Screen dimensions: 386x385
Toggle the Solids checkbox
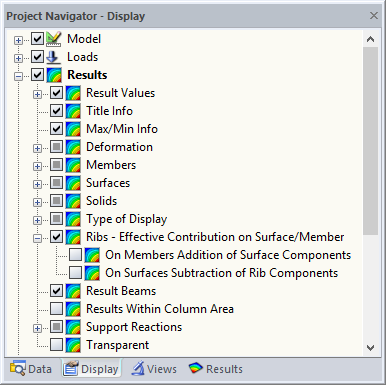coord(56,201)
